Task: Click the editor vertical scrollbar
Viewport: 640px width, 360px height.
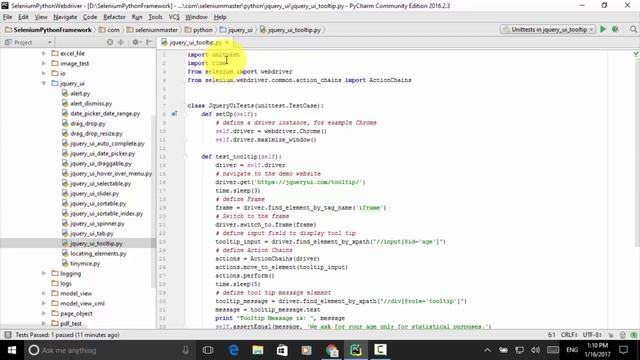Action: (x=636, y=151)
